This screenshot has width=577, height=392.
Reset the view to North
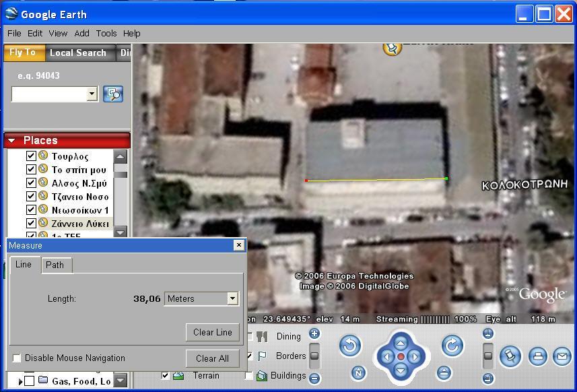click(358, 373)
